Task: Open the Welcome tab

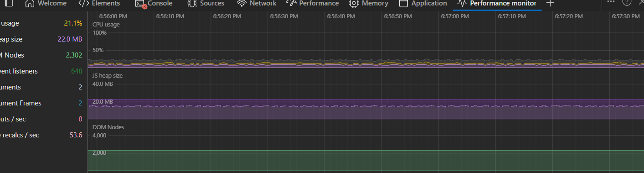Action: [46, 3]
